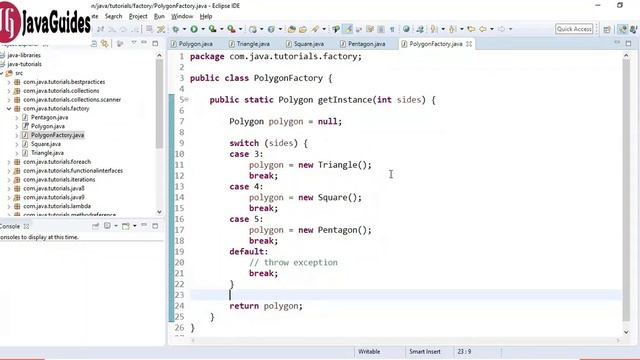Viewport: 640px width, 360px height.
Task: Click the Last Edit Location icon
Action: tap(471, 29)
